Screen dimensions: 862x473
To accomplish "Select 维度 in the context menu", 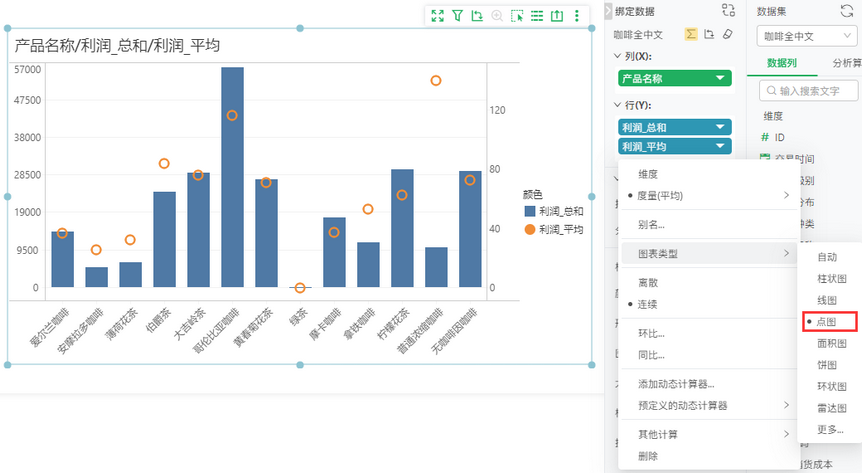I will [648, 174].
